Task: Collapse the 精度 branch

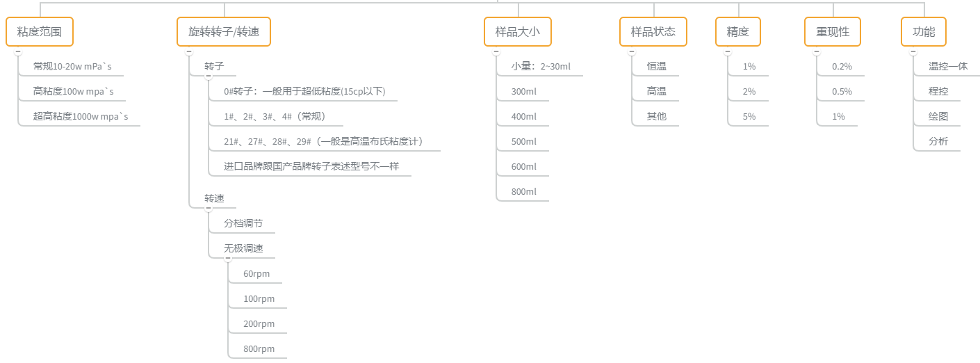Action: (728, 51)
